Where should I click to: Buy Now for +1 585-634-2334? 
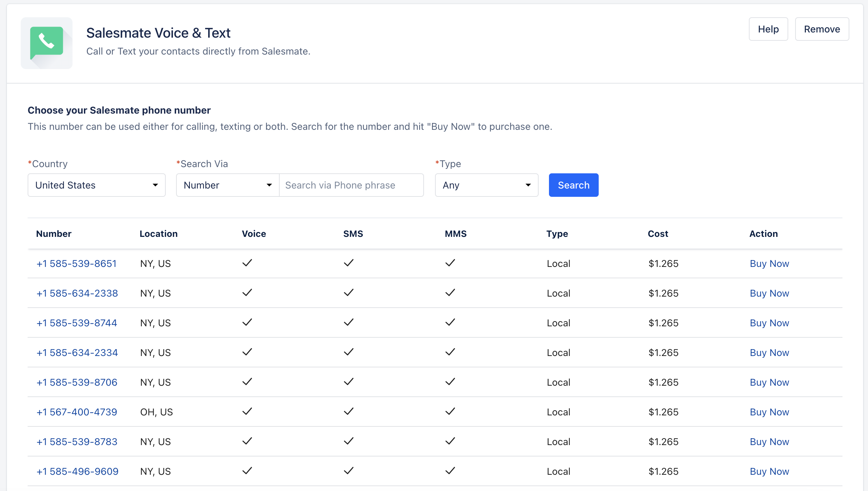[x=769, y=353]
